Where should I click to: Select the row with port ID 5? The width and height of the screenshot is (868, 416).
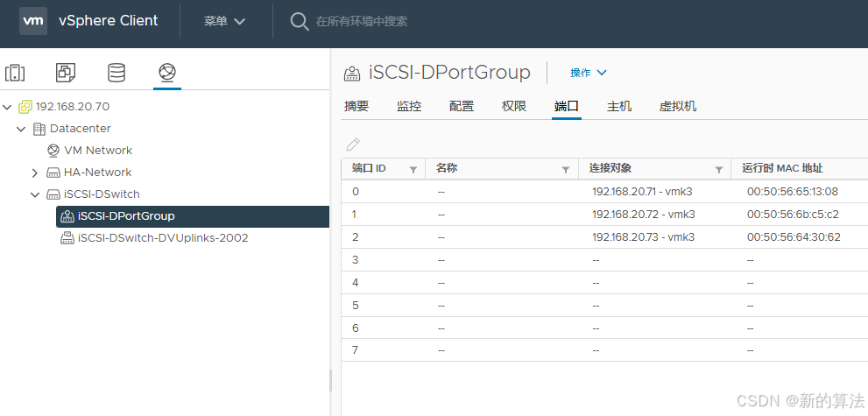(x=604, y=305)
